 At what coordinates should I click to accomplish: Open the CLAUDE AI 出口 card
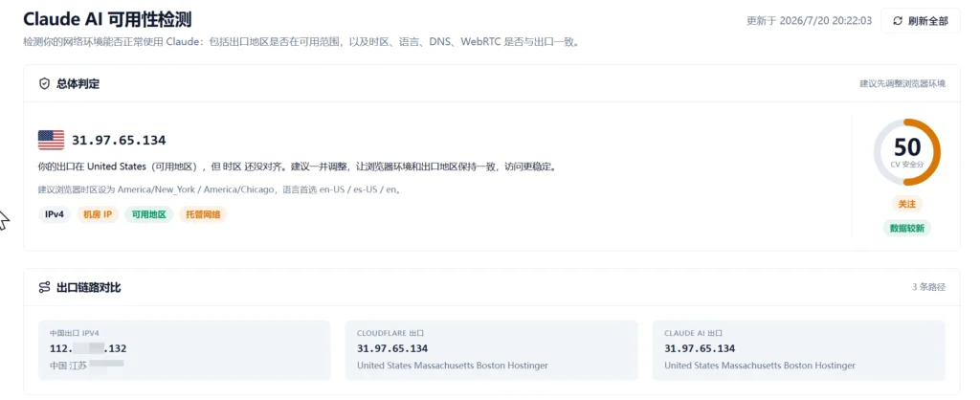coord(799,350)
